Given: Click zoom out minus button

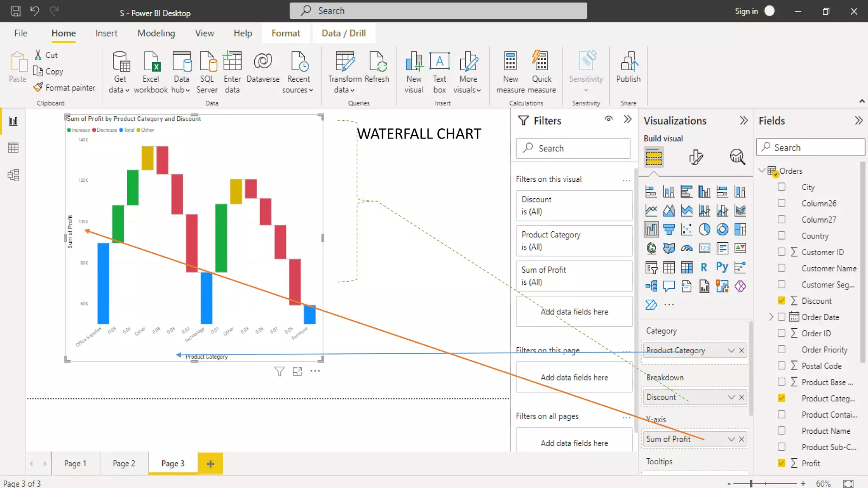Looking at the screenshot, I should coord(729,483).
